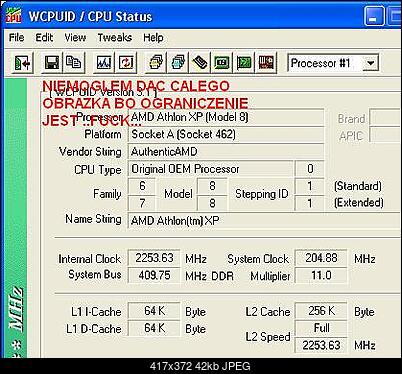Click the green prompt window icon
Image resolution: width=402 pixels, height=374 pixels.
coord(244,63)
